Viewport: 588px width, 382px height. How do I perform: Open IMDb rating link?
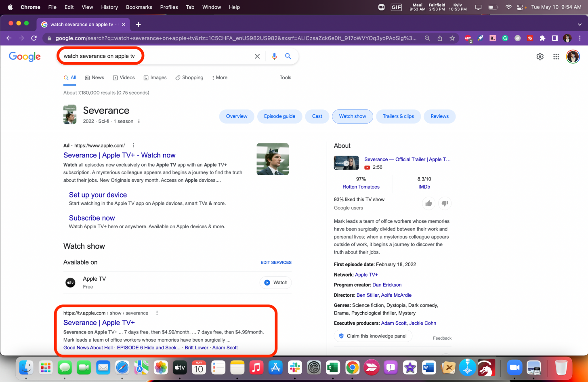(x=424, y=187)
